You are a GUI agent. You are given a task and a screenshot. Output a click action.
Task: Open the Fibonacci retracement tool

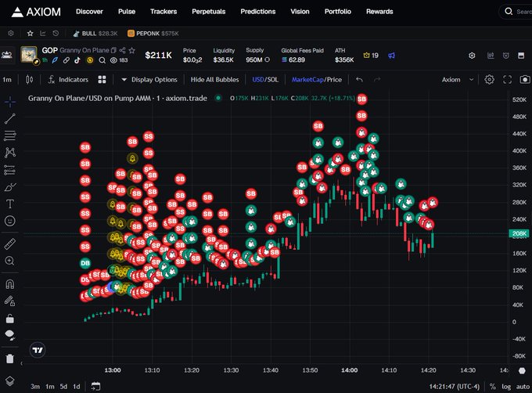pyautogui.click(x=10, y=135)
